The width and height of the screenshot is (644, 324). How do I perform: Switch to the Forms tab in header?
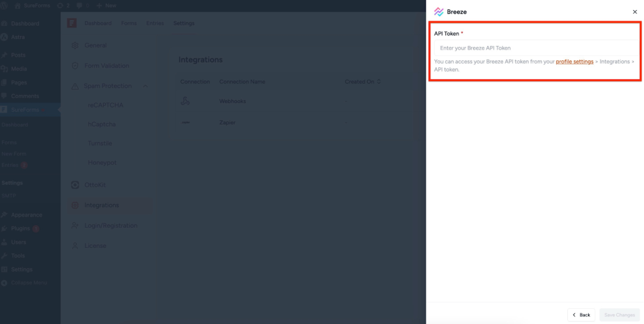(129, 23)
